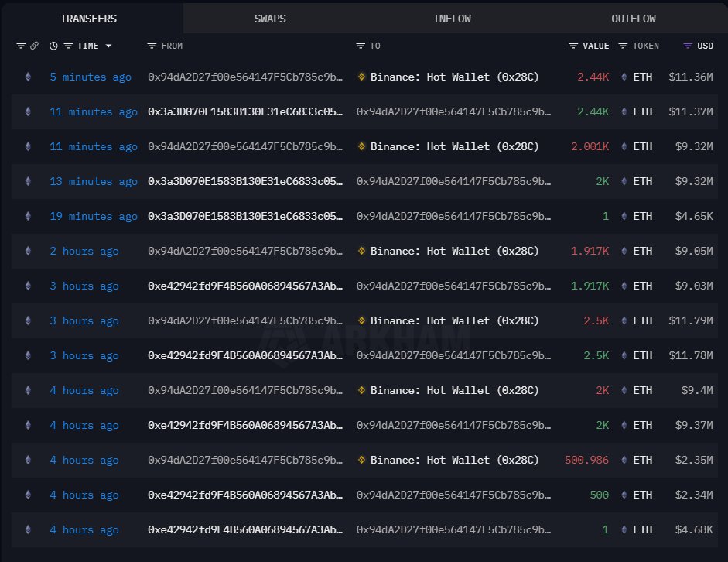
Task: Open the '13 minutes ago' transaction link
Action: pyautogui.click(x=94, y=182)
